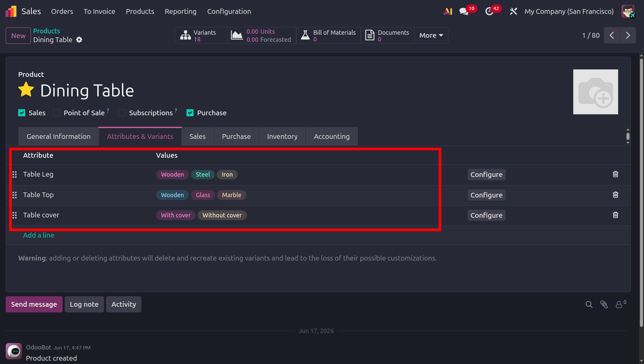Delete the Table Top attribute line
The image size is (644, 364).
[x=615, y=195]
